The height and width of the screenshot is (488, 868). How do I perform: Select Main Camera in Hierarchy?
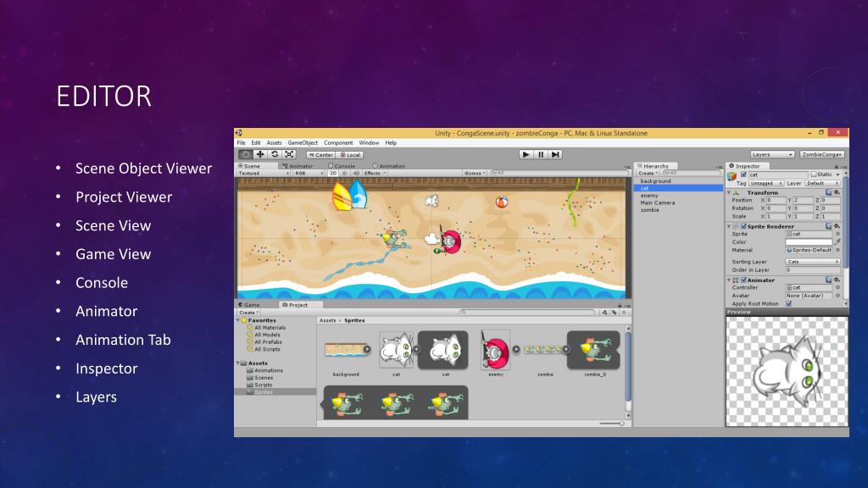coord(657,202)
